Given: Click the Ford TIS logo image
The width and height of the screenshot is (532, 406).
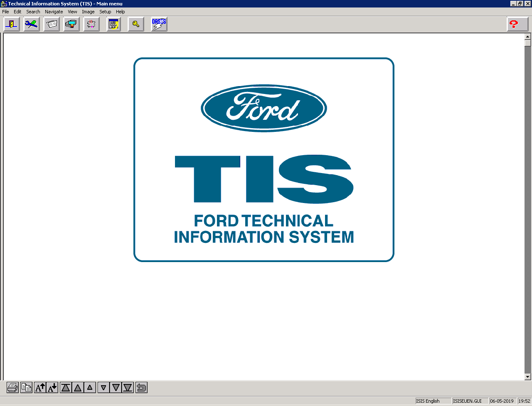Looking at the screenshot, I should (x=264, y=160).
